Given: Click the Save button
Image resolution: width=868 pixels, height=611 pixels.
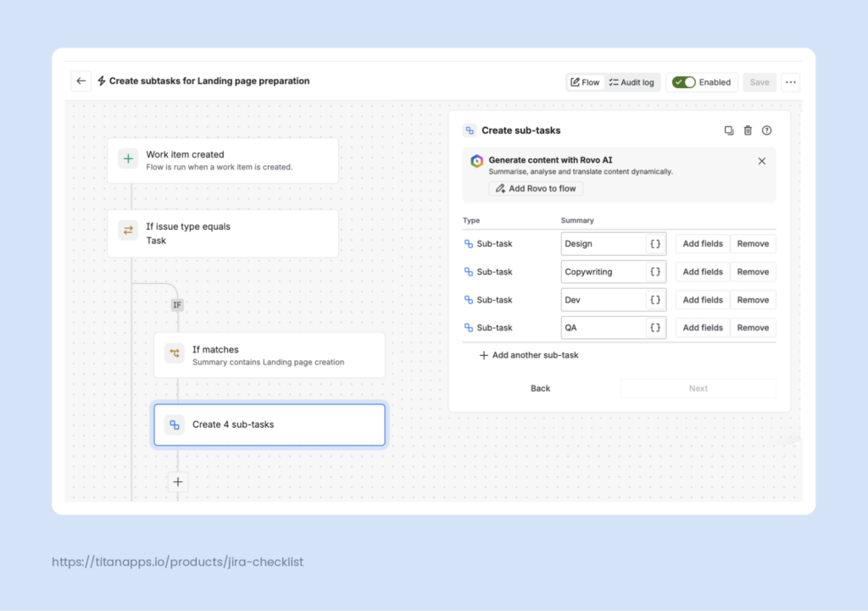Looking at the screenshot, I should click(759, 82).
